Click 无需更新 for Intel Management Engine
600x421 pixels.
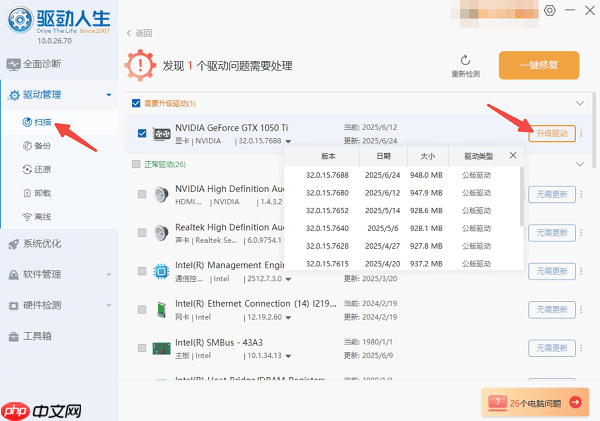[552, 271]
